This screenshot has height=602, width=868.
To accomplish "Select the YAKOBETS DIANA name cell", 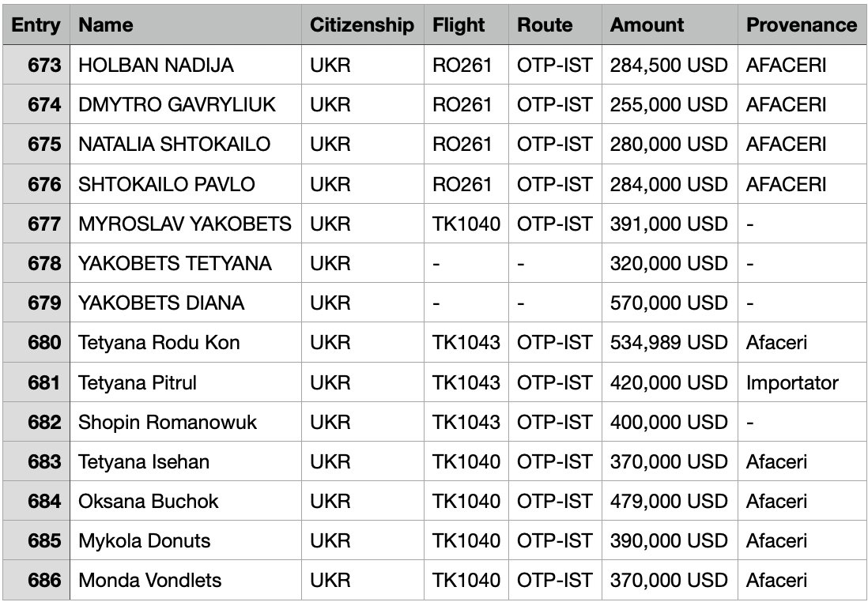I will click(x=186, y=303).
